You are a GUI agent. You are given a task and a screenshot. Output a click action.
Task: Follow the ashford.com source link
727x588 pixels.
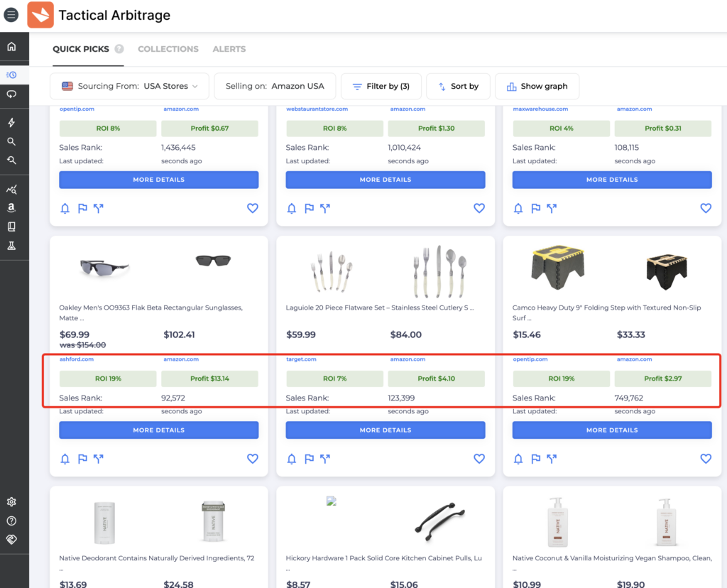(77, 359)
